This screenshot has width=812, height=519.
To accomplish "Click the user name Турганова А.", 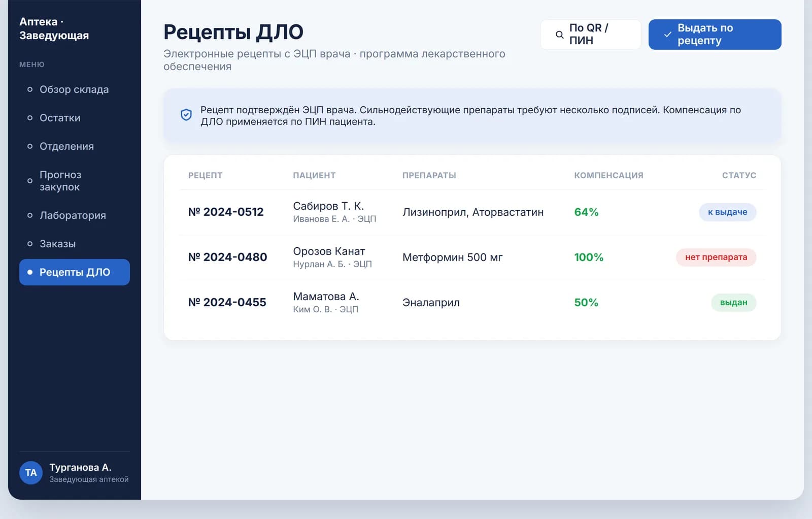I will point(80,467).
